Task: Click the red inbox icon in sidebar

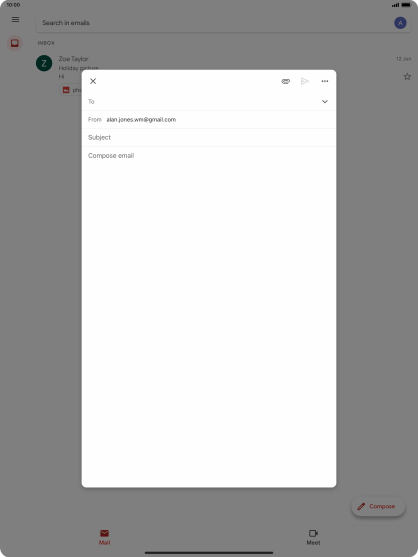Action: click(15, 43)
